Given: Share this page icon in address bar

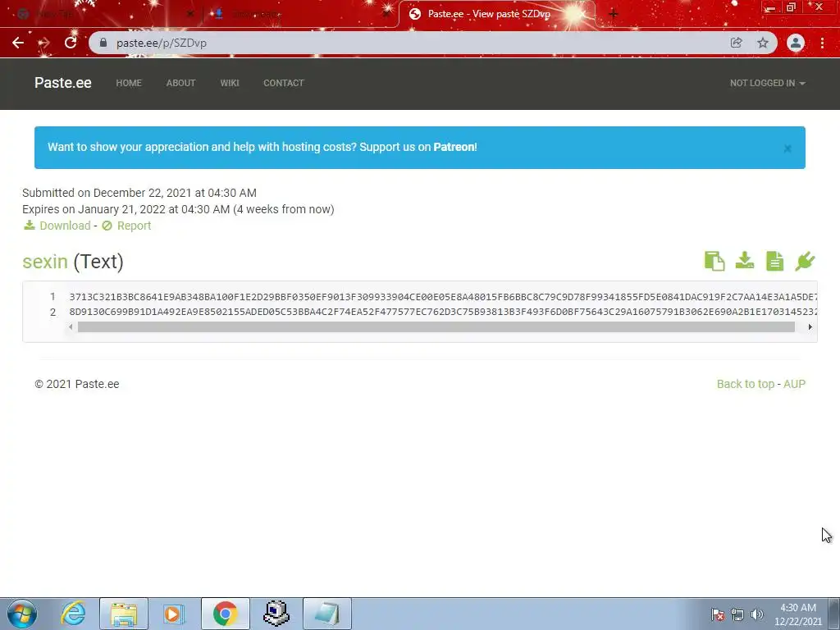Looking at the screenshot, I should 736,43.
